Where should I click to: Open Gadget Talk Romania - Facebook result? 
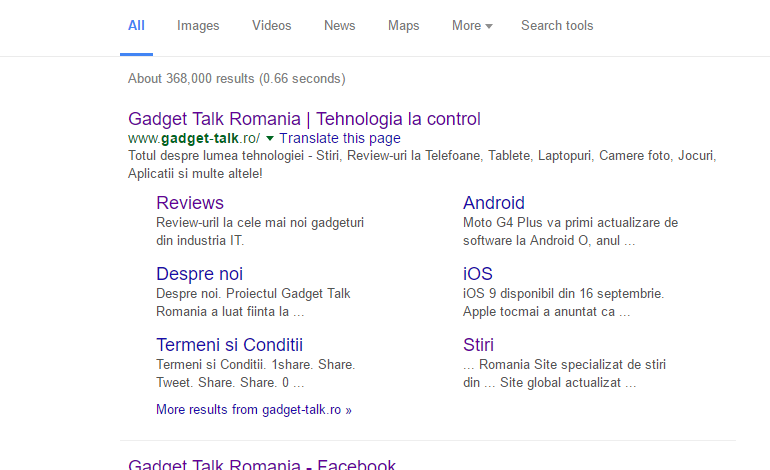(262, 464)
